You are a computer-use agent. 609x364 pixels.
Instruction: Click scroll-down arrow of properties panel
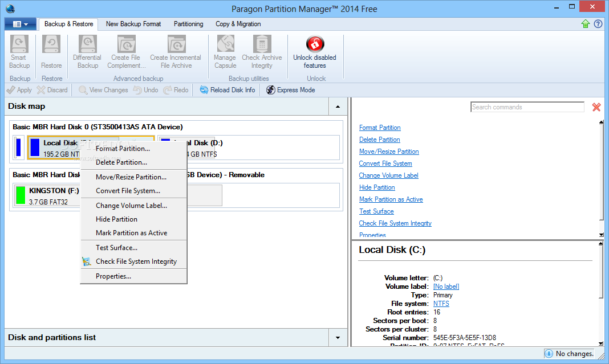click(x=601, y=343)
